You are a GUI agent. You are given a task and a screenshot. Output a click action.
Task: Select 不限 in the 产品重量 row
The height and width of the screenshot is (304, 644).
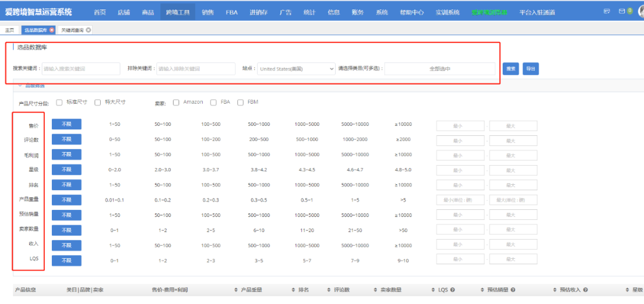[x=67, y=200]
